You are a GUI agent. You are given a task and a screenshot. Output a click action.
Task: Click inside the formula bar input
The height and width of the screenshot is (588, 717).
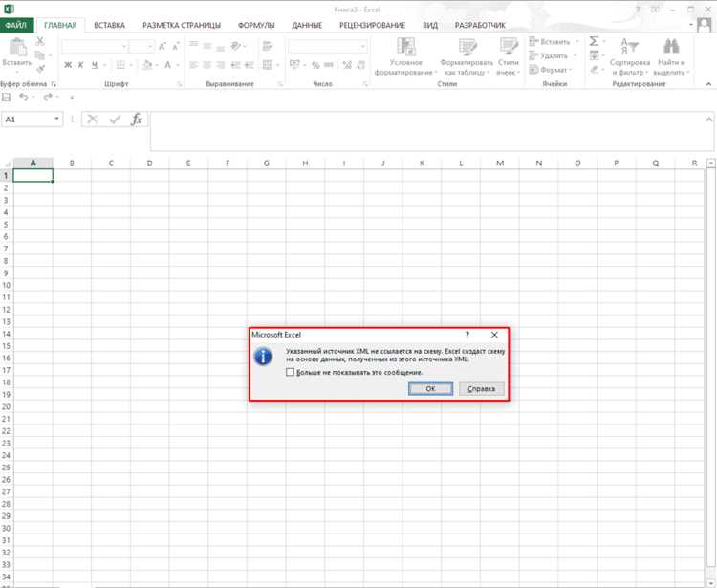[x=432, y=131]
